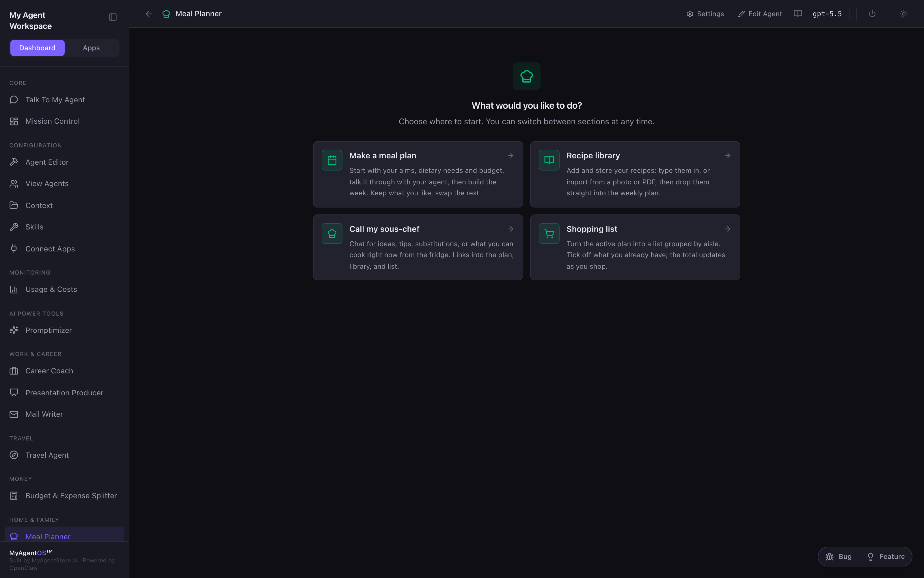Screen dimensions: 924x578
Task: Click the Career Coach briefcase icon
Action: [14, 371]
